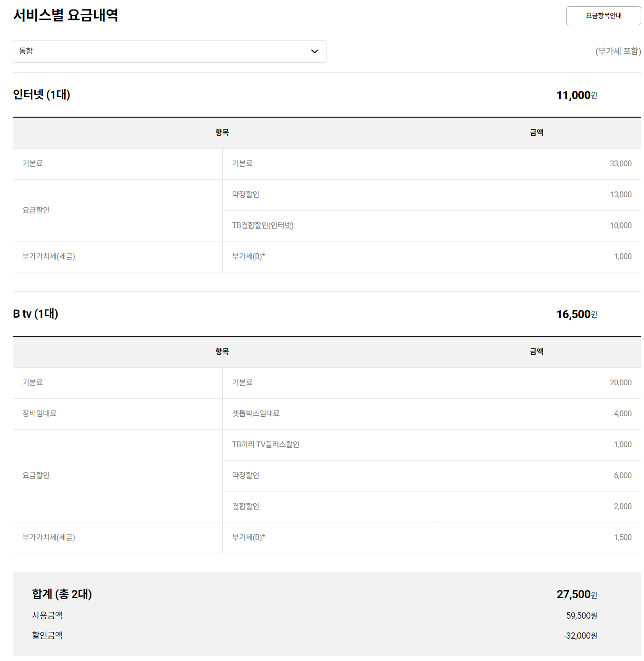The width and height of the screenshot is (644, 661).
Task: Select the 약정할인 -13,000 amount cell
Action: (619, 195)
